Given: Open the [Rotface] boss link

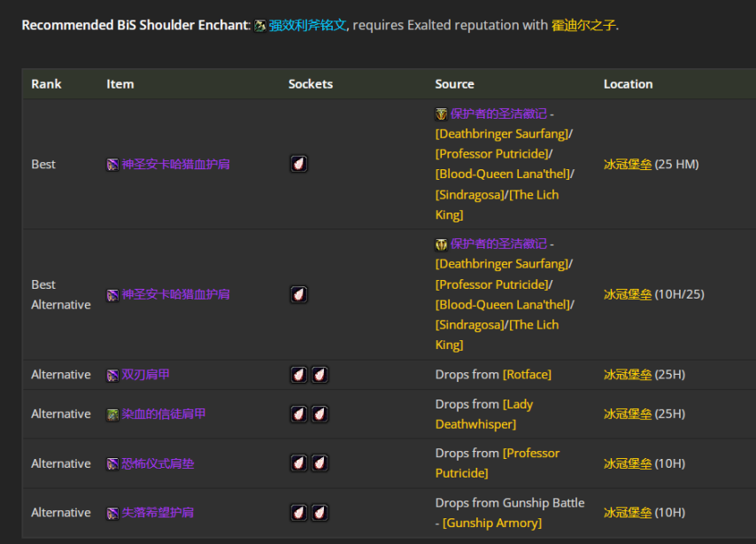Looking at the screenshot, I should click(x=527, y=375).
